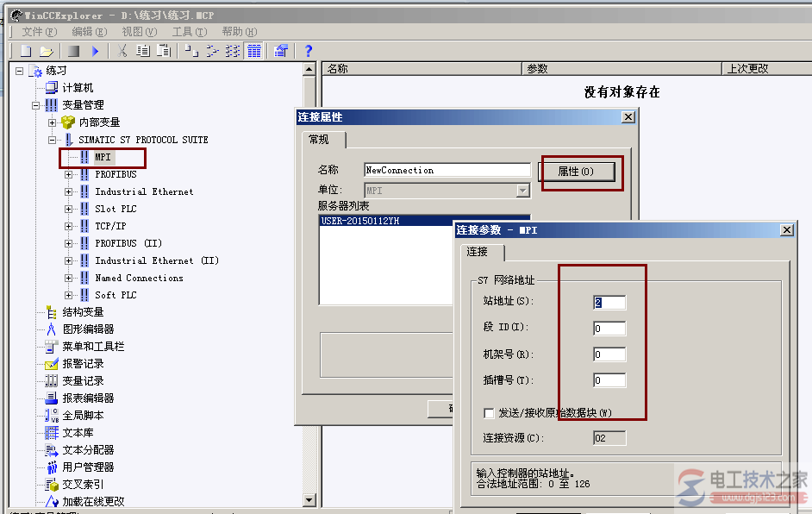Expand the Slot PLC tree node

click(68, 209)
